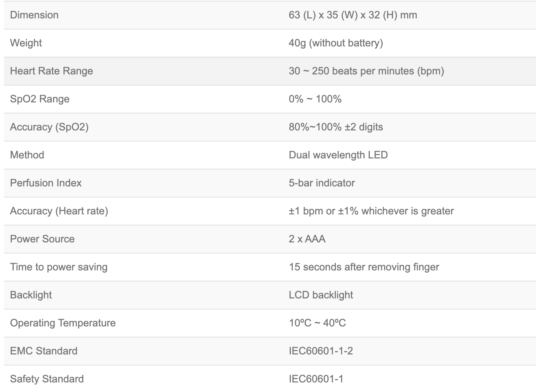Image resolution: width=536 pixels, height=392 pixels.
Task: Select the 63 x 35 x 32 mm dimension value
Action: (x=353, y=15)
